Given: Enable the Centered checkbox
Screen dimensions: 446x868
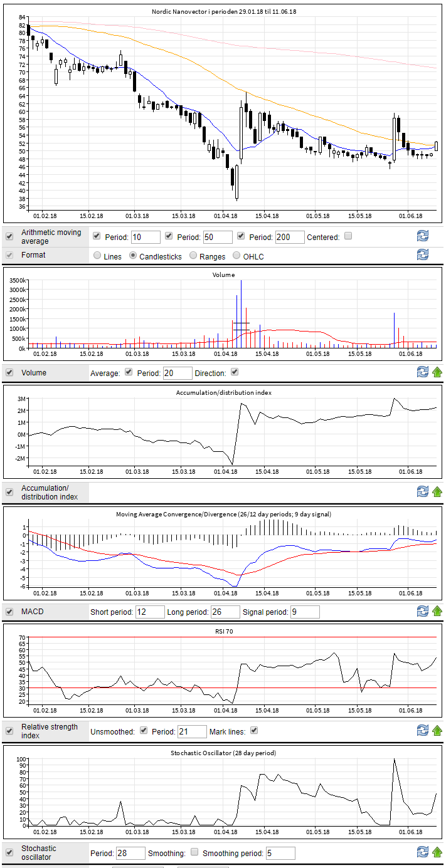Looking at the screenshot, I should [349, 236].
